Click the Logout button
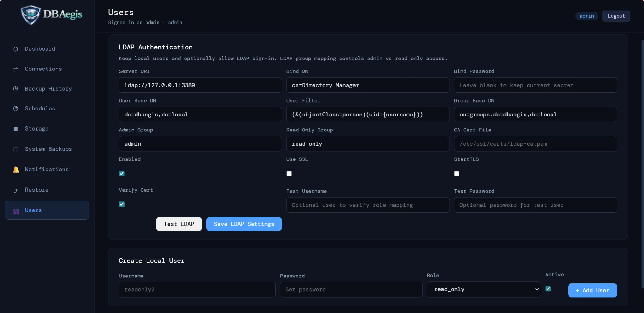644x313 pixels. tap(616, 16)
